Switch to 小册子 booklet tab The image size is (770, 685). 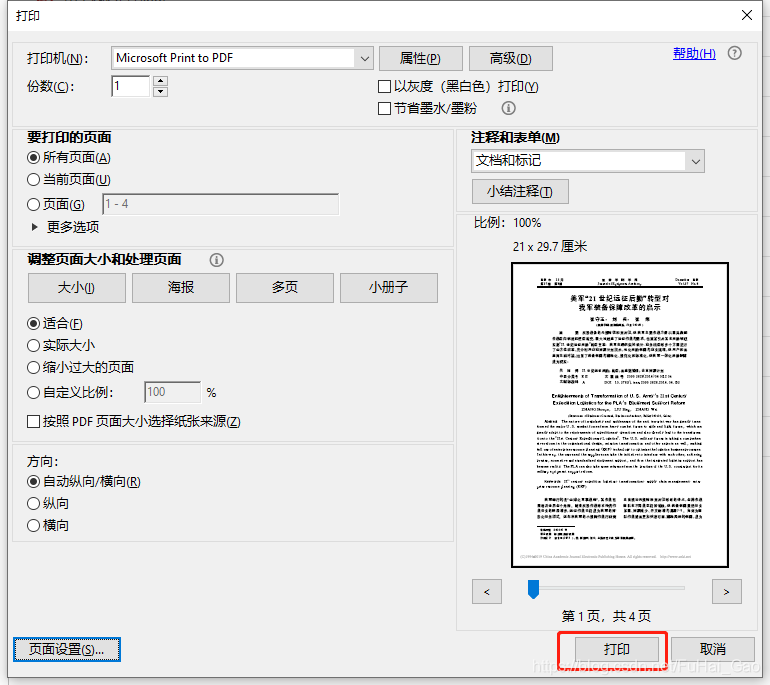click(389, 288)
